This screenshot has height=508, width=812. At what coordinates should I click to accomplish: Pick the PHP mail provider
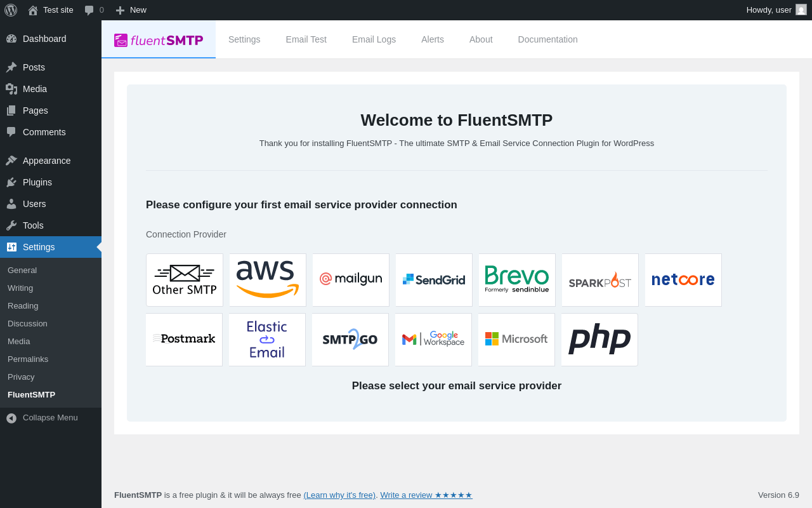599,340
